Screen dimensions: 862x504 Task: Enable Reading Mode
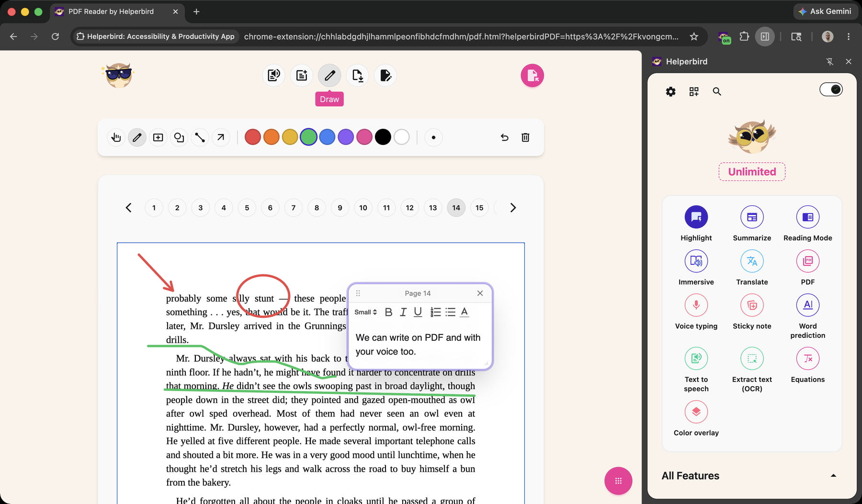[x=808, y=224]
